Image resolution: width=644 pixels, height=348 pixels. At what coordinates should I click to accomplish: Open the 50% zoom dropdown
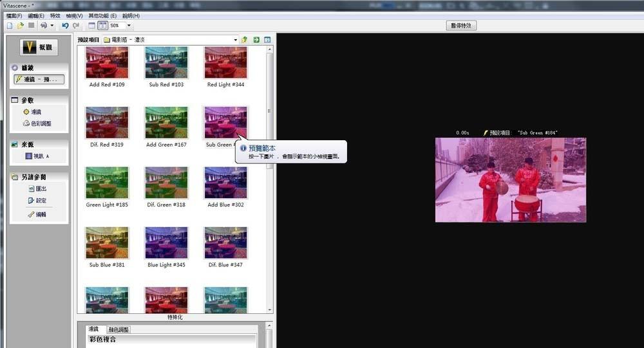point(129,26)
